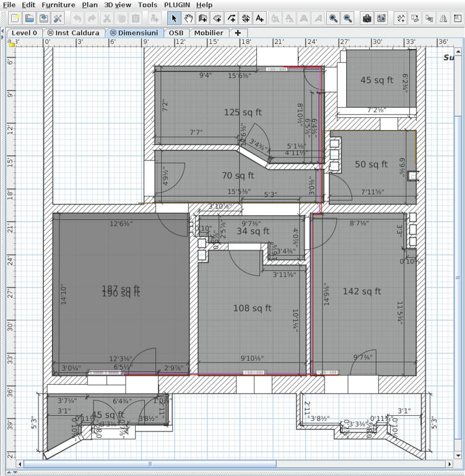Click the vertical scrollbar down arrow

pos(458,456)
